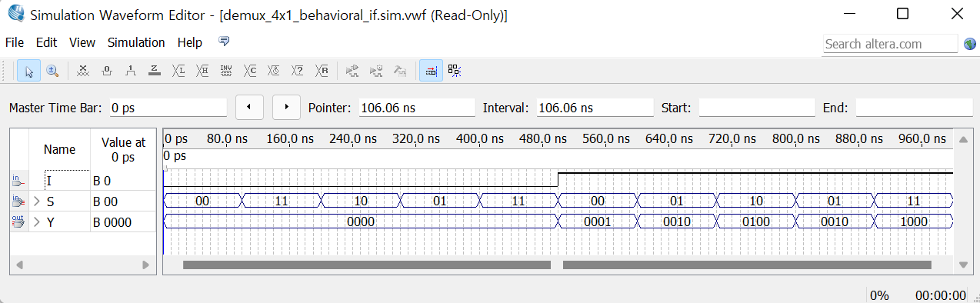
Task: Move time bar to previous transition
Action: coord(248,107)
